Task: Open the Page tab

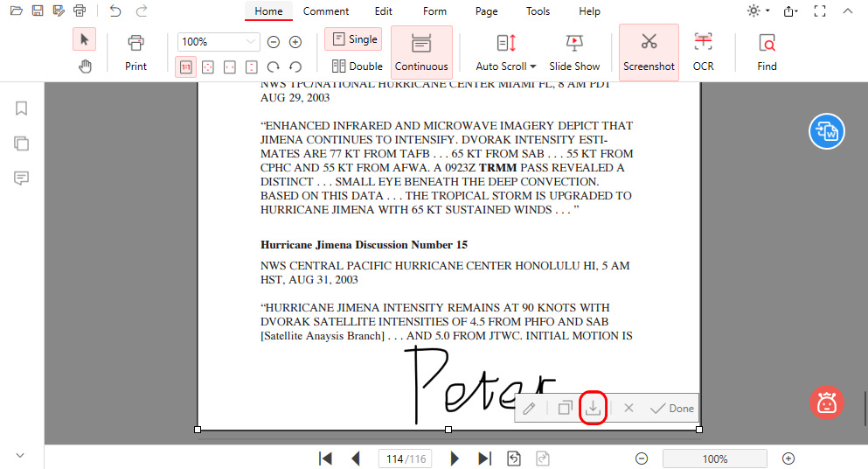Action: click(487, 11)
